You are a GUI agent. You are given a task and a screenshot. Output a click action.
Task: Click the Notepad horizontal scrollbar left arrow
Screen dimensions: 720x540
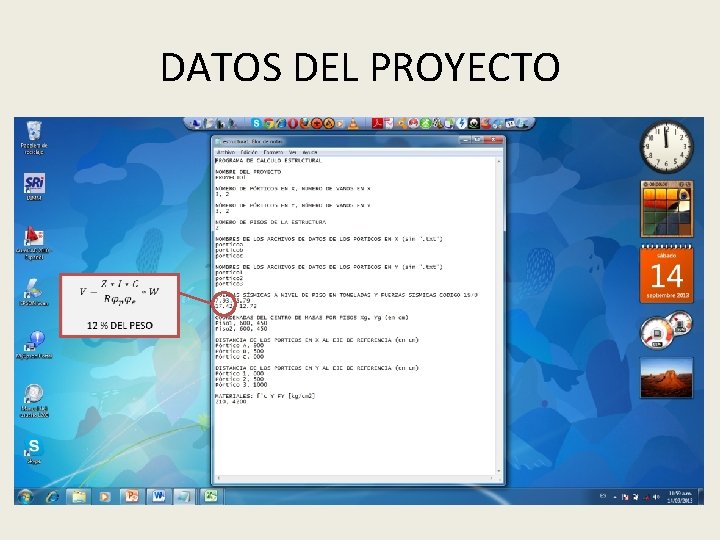(x=218, y=478)
